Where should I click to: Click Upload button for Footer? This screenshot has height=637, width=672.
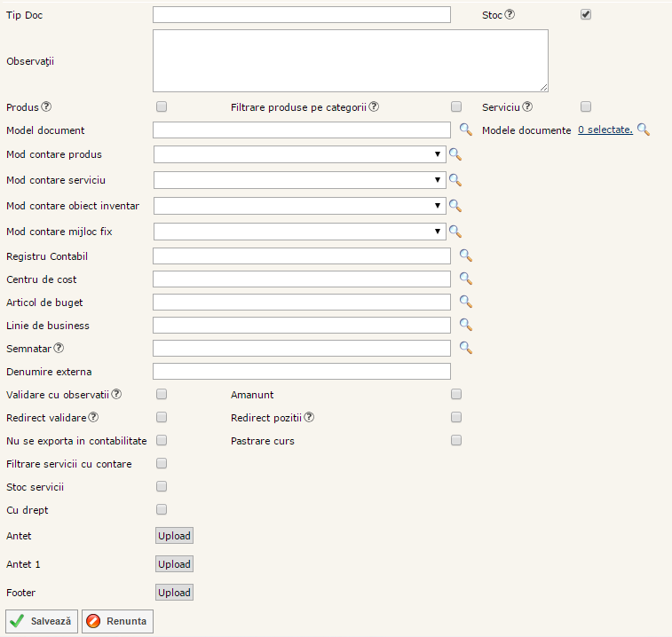coord(174,593)
